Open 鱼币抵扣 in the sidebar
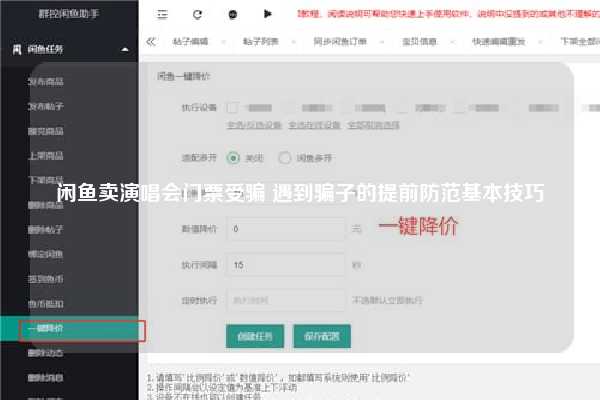 46,304
